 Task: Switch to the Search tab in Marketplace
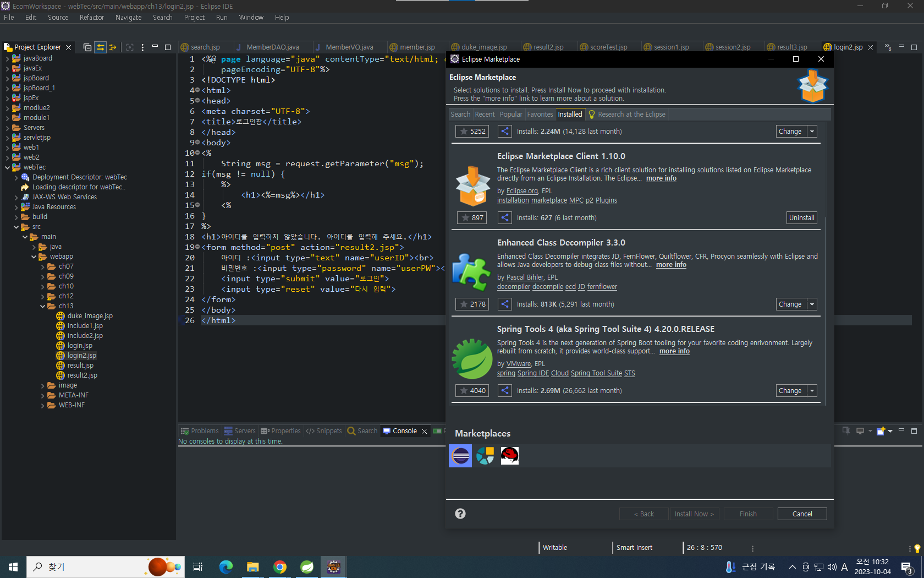click(460, 114)
